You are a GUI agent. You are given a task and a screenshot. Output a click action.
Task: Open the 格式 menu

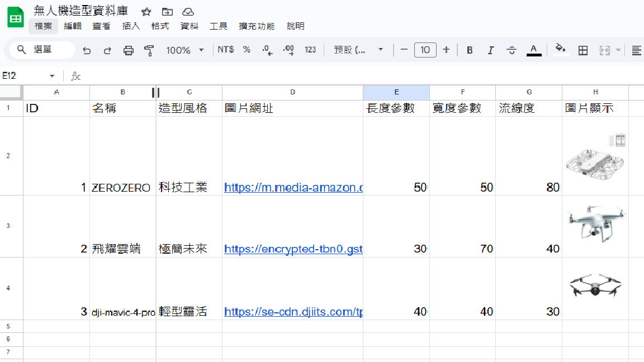[160, 26]
